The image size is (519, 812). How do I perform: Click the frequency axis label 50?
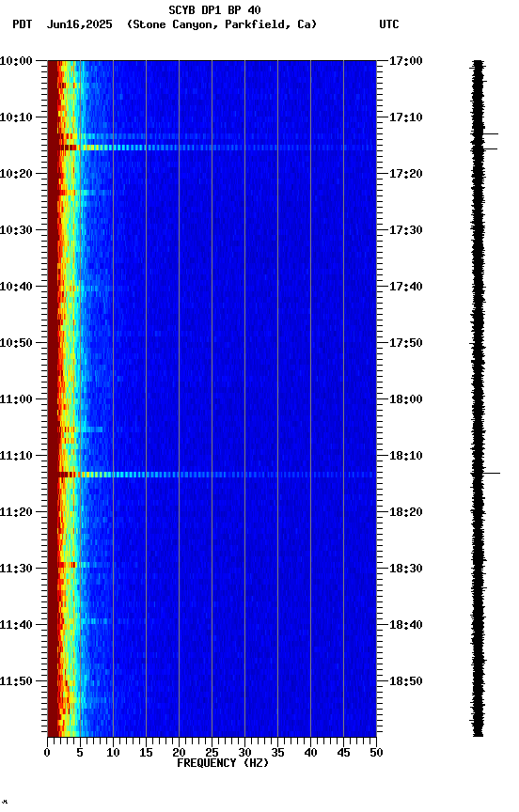coord(377,754)
